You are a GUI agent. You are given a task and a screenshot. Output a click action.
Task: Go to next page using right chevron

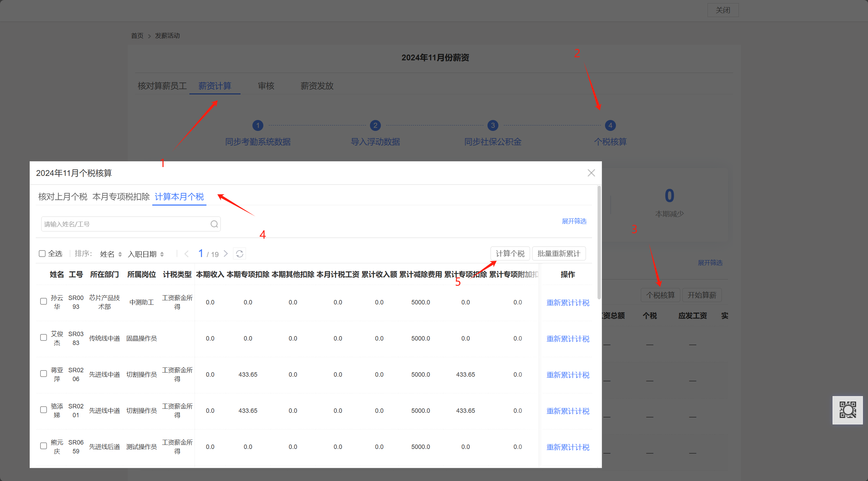[x=226, y=254]
